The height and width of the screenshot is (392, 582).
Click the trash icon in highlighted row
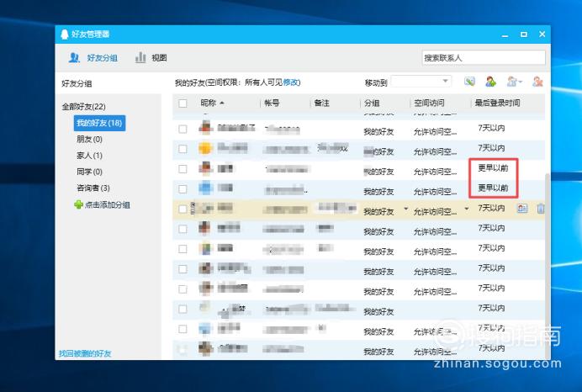coord(541,209)
